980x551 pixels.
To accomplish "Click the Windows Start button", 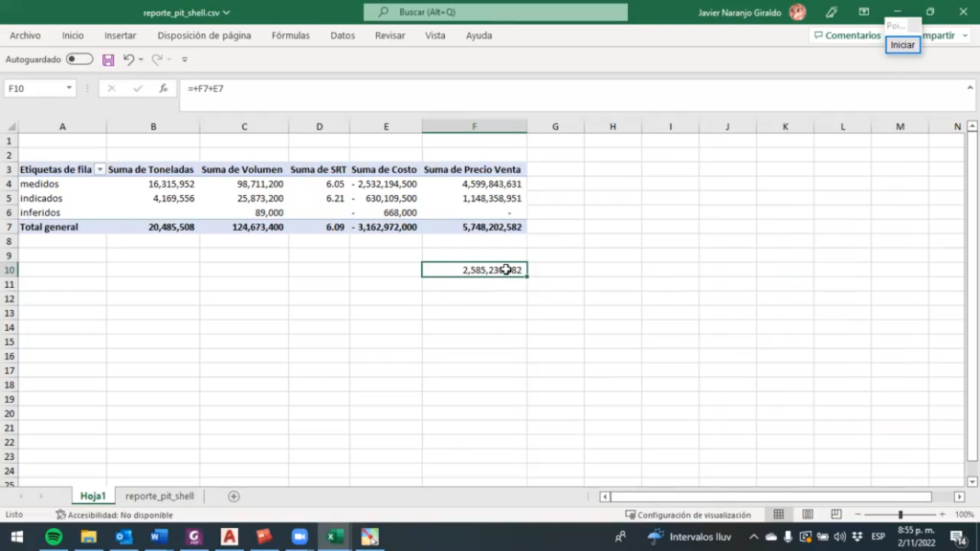I will click(17, 537).
